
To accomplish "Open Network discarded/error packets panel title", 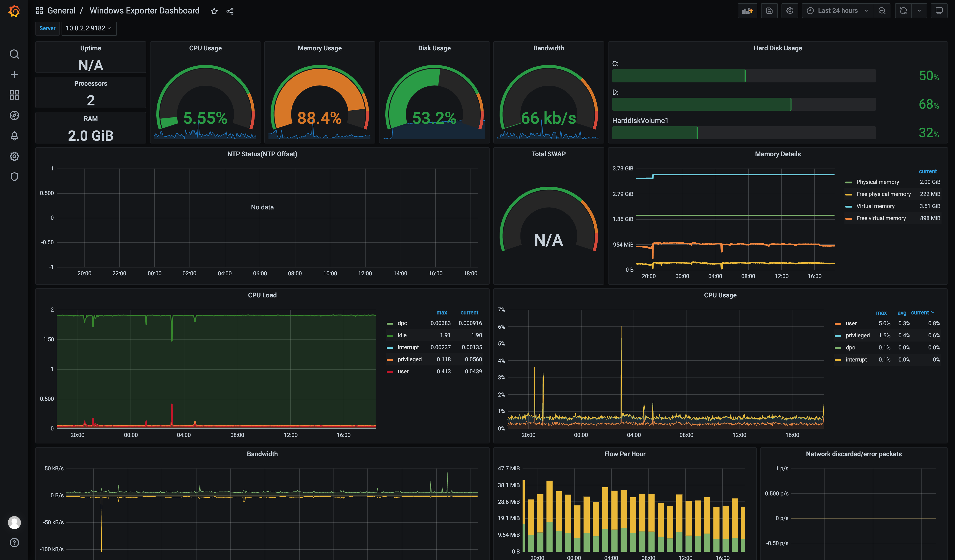I will tap(854, 454).
